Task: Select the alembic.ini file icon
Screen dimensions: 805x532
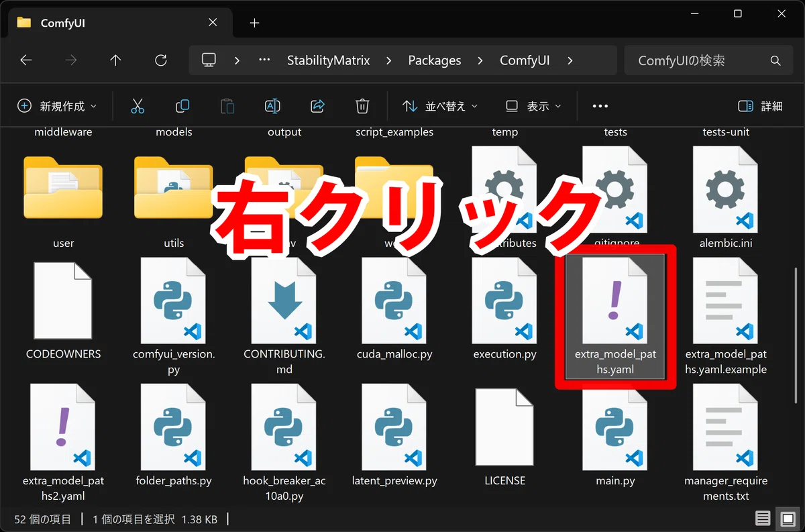Action: [x=725, y=189]
